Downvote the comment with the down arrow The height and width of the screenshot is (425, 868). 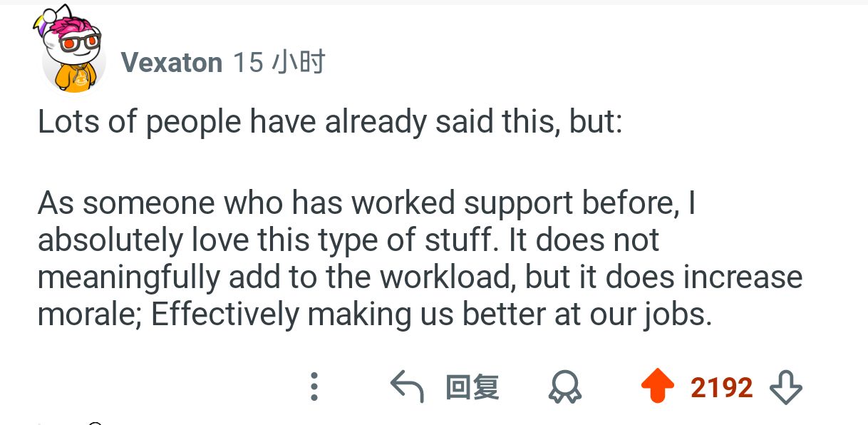[787, 388]
